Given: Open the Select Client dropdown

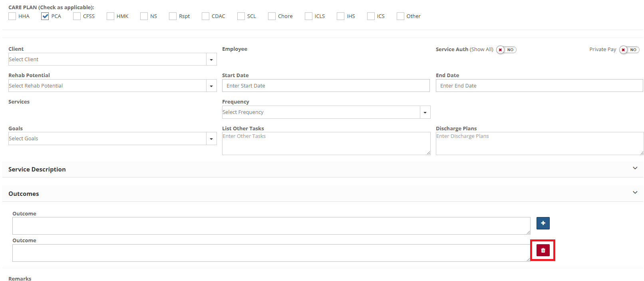Looking at the screenshot, I should 113,59.
